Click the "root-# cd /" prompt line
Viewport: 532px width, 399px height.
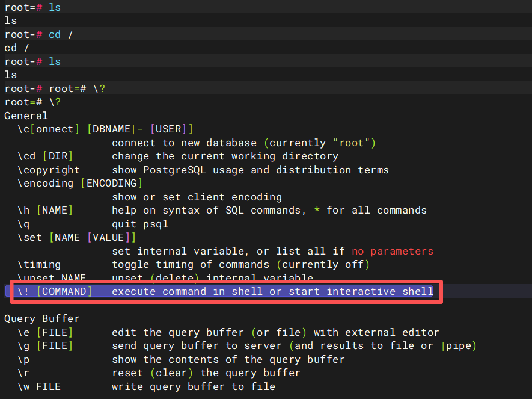38,34
